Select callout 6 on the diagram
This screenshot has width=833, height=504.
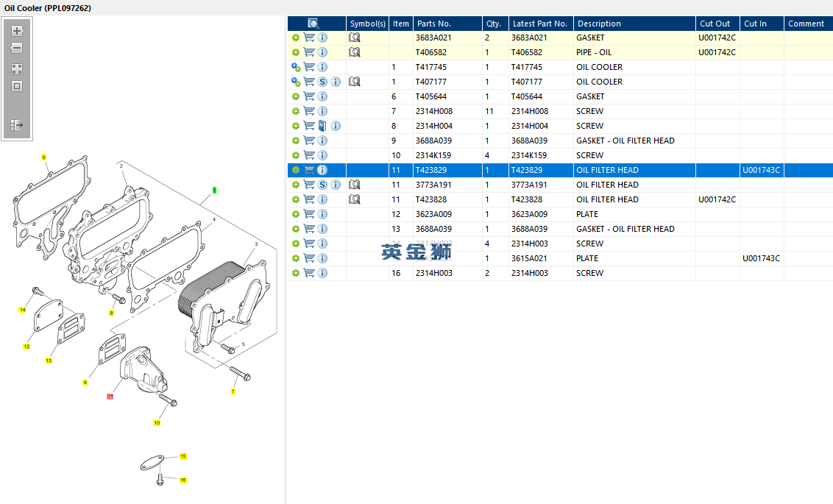(44, 157)
